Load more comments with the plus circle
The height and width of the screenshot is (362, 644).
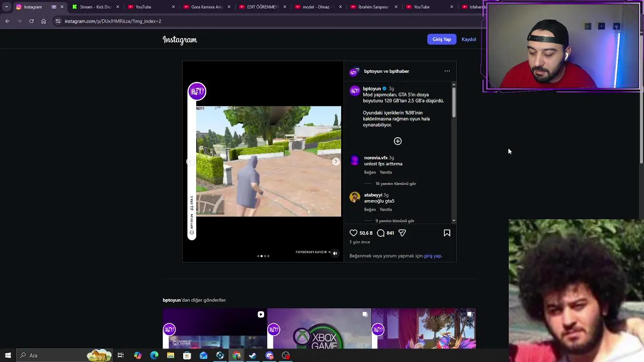click(x=397, y=141)
